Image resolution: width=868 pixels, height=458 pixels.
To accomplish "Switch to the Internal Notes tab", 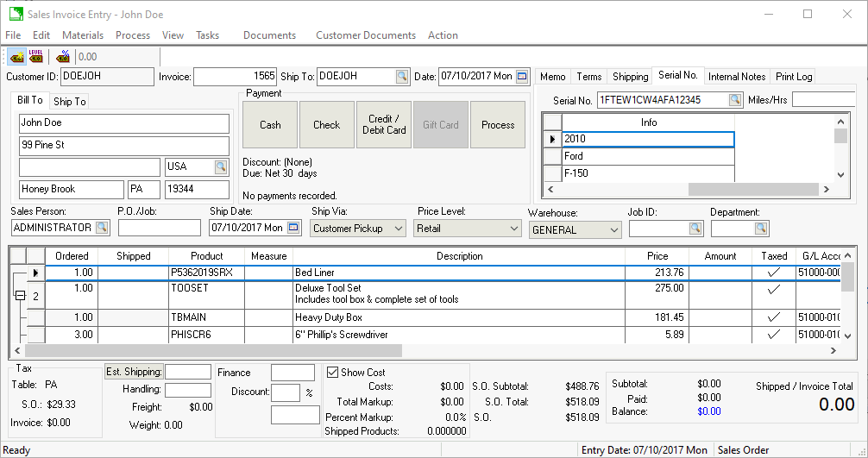I will click(736, 77).
